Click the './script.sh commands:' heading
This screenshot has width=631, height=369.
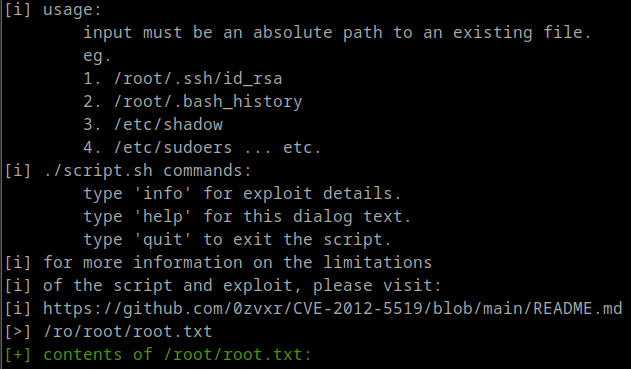[147, 171]
